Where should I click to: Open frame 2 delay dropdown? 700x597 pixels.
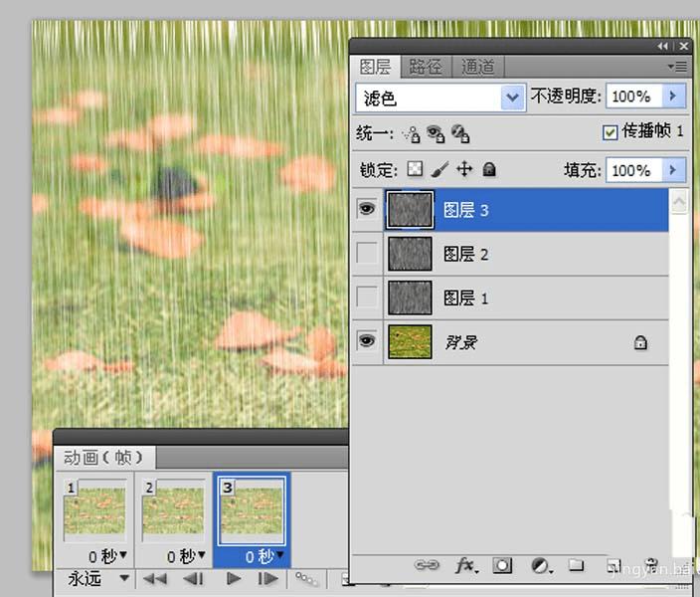point(202,555)
